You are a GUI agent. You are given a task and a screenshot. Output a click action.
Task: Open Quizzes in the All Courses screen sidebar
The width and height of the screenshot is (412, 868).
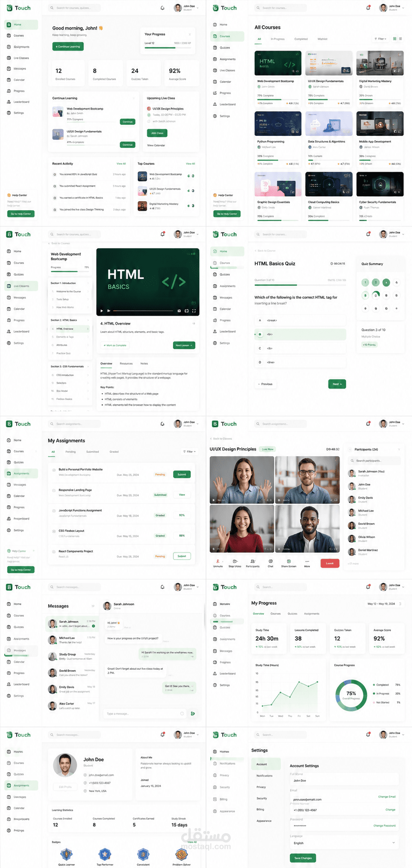(222, 48)
